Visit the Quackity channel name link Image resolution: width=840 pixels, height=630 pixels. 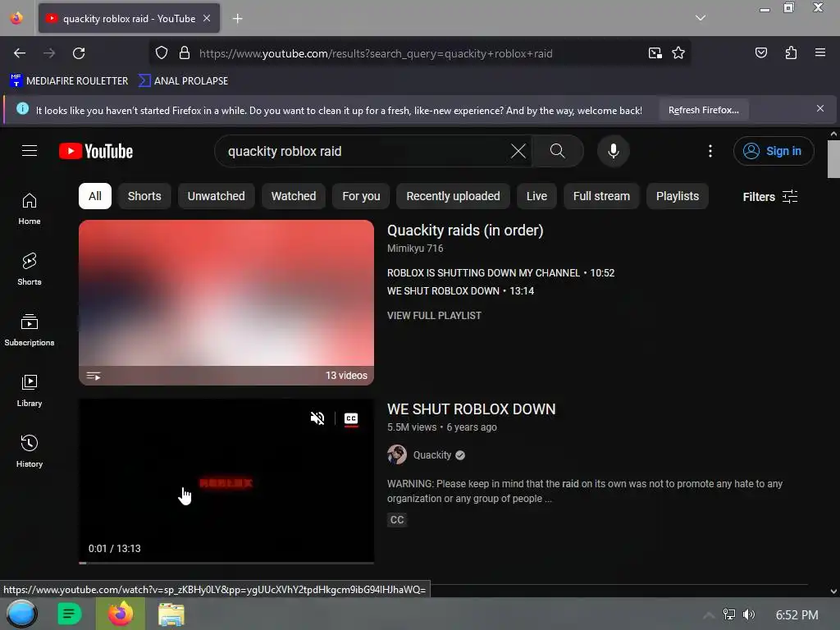431,454
